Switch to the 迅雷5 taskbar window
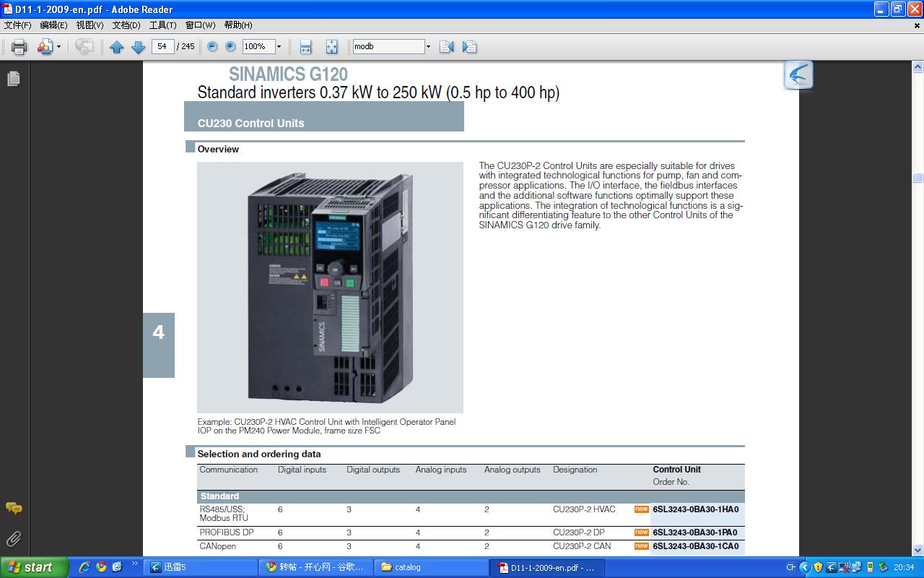 tap(199, 567)
